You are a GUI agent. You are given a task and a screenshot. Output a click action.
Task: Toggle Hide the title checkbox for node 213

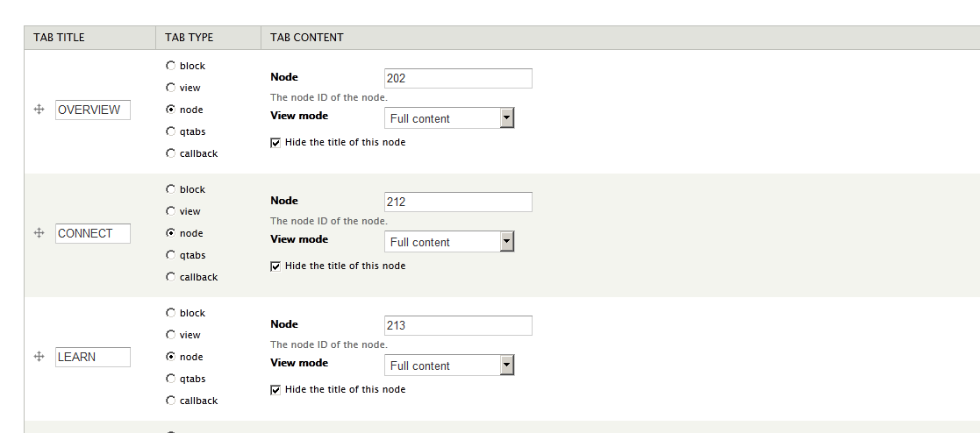[x=275, y=390]
